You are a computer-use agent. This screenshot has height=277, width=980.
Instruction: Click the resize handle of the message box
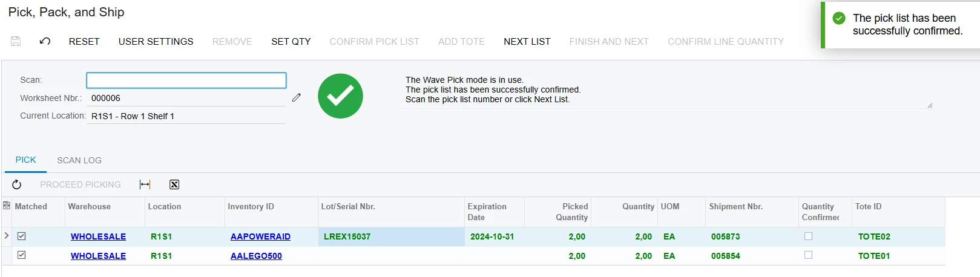click(x=930, y=106)
